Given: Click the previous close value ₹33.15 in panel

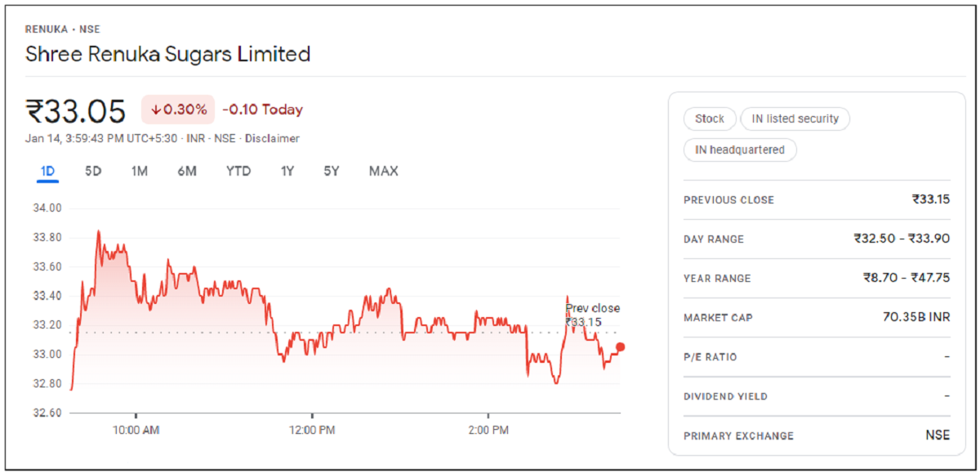Looking at the screenshot, I should [x=931, y=199].
